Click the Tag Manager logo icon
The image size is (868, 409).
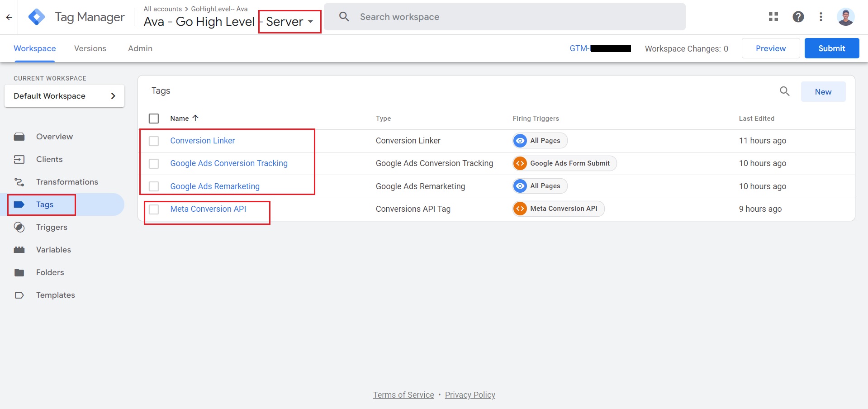(36, 17)
